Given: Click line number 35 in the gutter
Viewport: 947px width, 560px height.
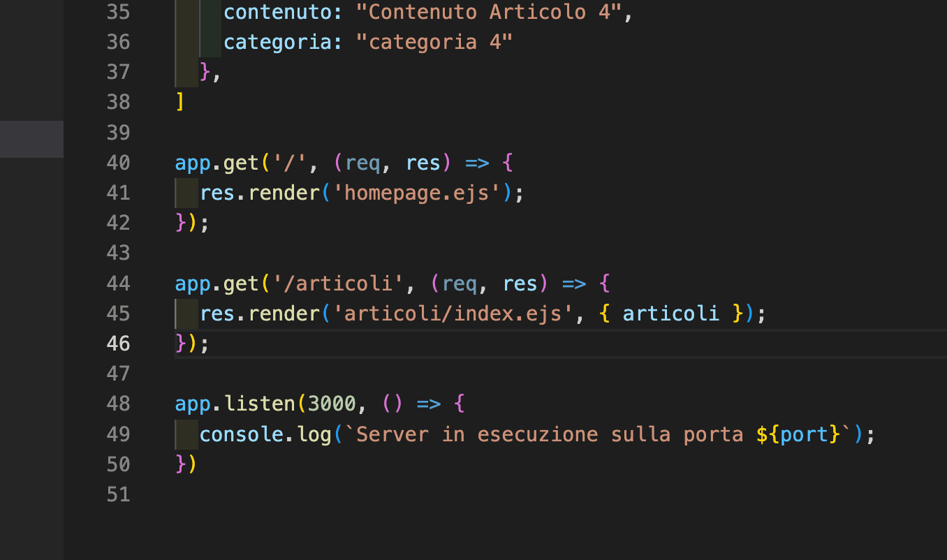Looking at the screenshot, I should click(x=118, y=12).
